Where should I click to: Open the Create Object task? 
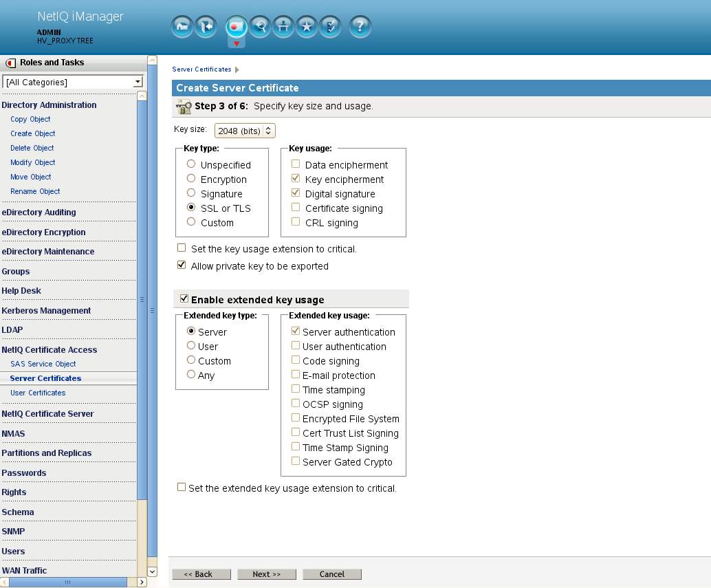tap(32, 133)
